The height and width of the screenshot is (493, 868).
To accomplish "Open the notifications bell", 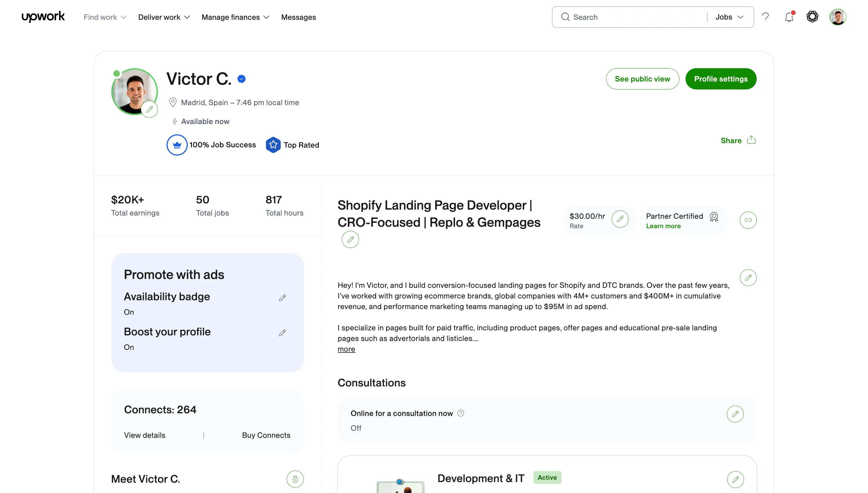I will (x=789, y=17).
